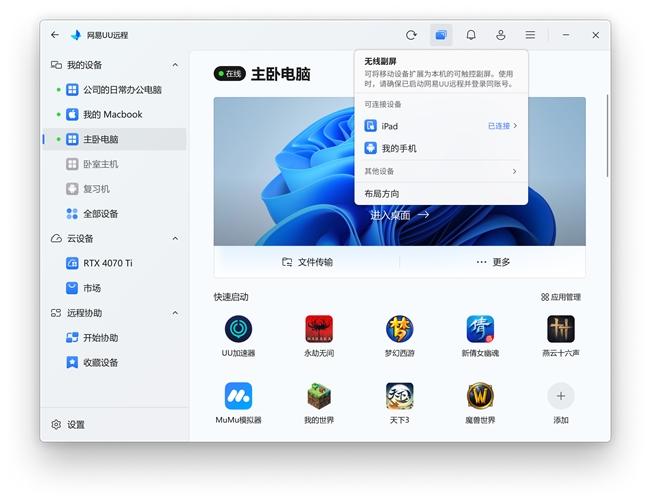Select offline device 卧室主机

click(114, 164)
